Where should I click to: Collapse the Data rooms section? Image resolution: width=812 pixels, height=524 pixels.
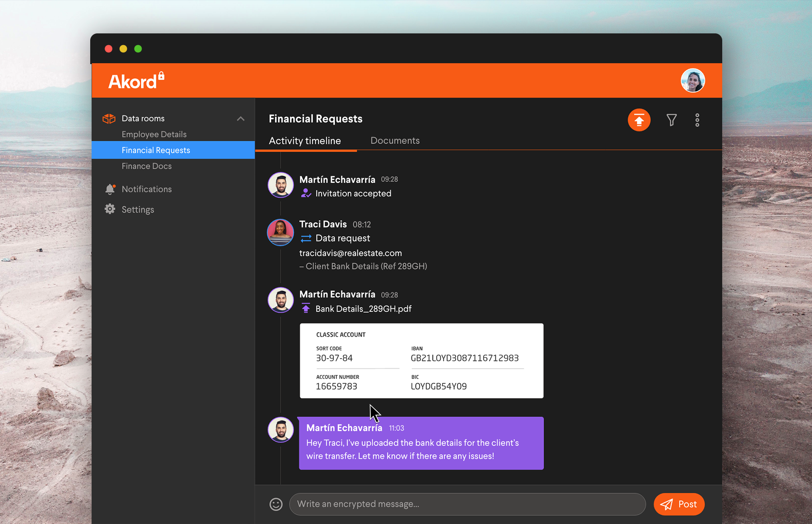pos(240,118)
